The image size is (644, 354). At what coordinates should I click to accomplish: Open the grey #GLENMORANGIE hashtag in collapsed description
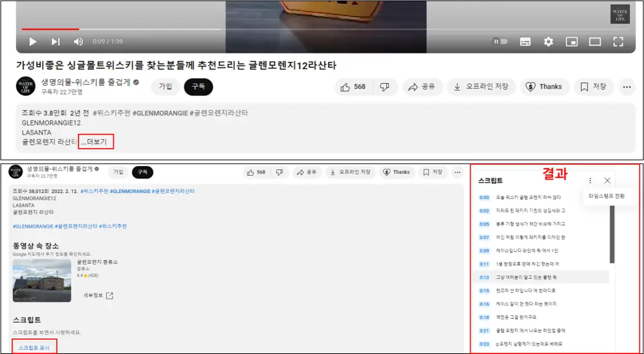pyautogui.click(x=160, y=113)
